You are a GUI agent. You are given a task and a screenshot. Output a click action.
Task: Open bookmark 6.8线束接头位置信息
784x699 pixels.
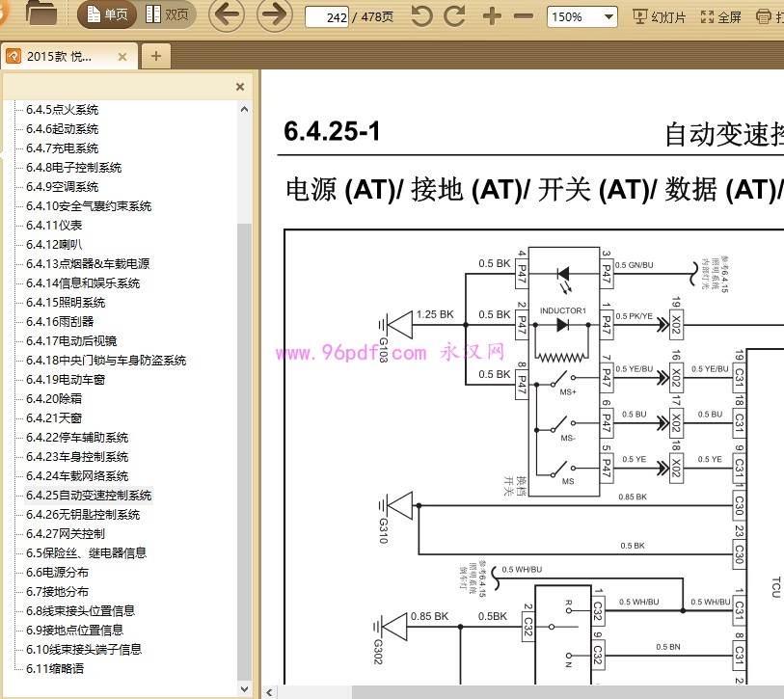(80, 611)
